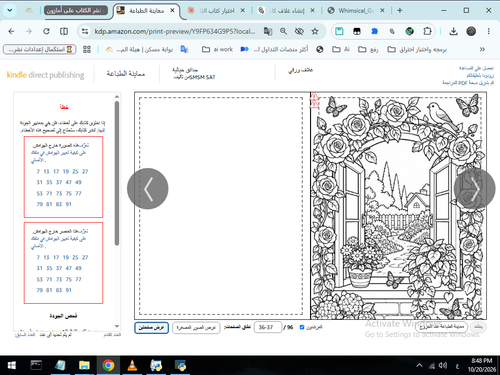Click the coloring page preview image
500x375 pixels.
coord(398,206)
